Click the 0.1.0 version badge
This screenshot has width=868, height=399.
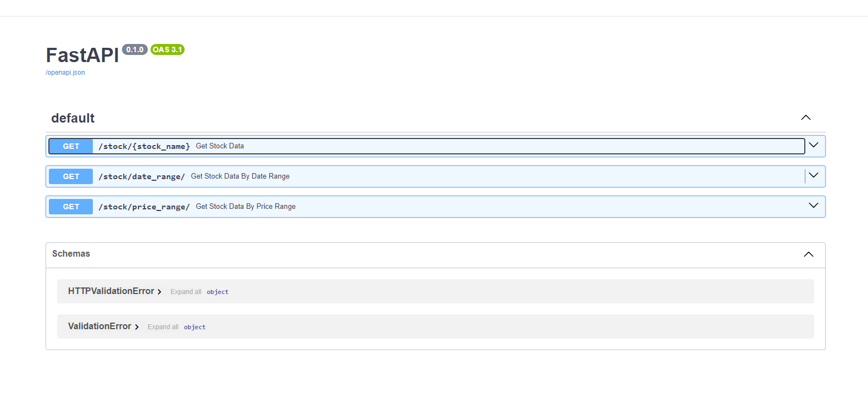(x=135, y=49)
